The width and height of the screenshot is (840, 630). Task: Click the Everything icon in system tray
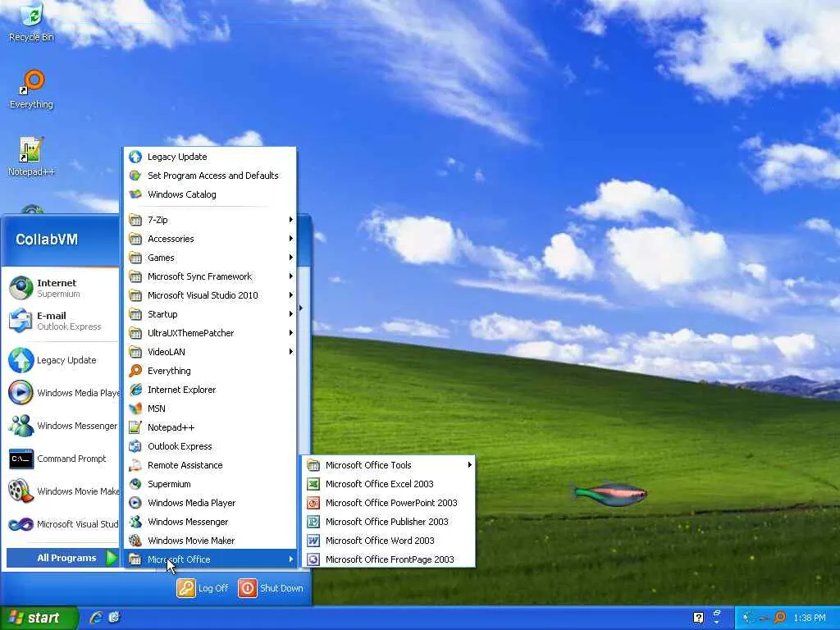tap(780, 618)
